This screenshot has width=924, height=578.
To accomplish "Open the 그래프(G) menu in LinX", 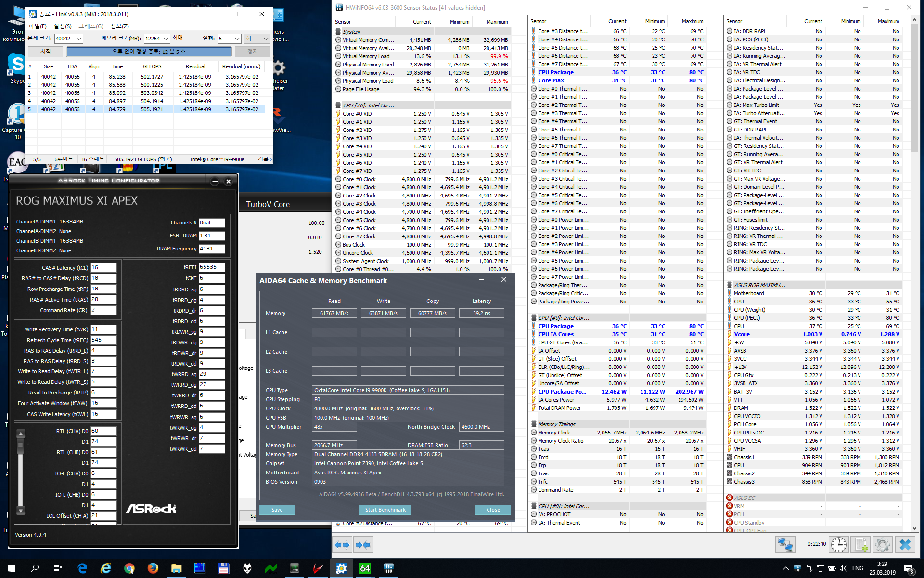I will 91,26.
